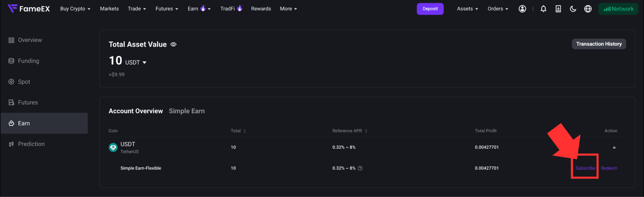Select Spot in the sidebar

click(44, 82)
